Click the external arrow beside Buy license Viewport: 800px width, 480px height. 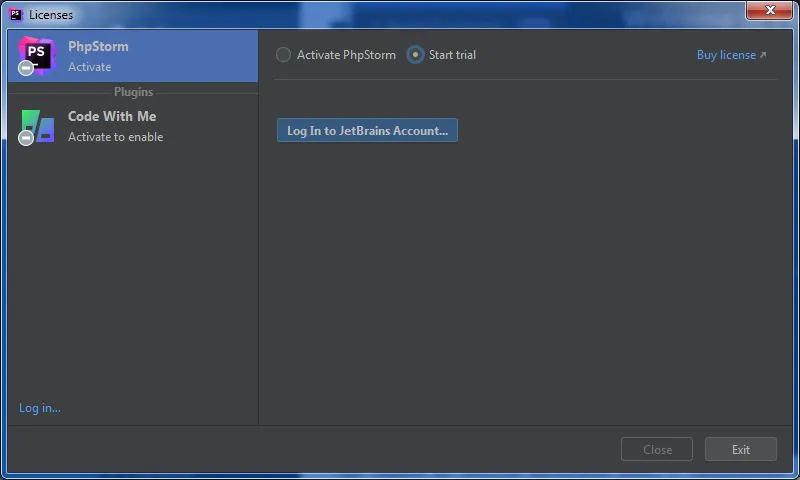tap(764, 55)
